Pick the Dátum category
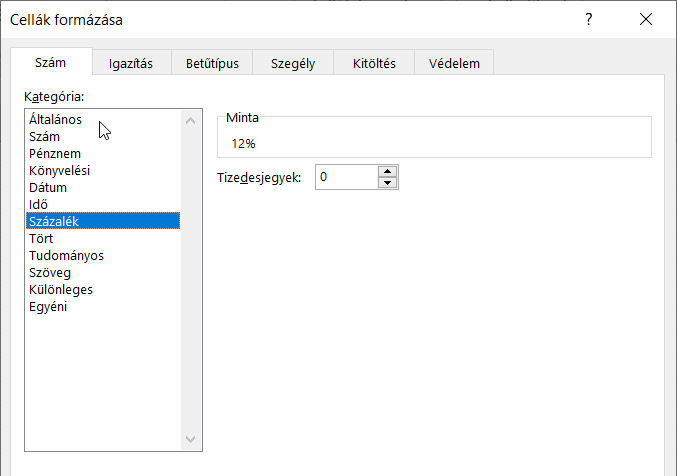Screen dimensions: 677x476 click(48, 187)
